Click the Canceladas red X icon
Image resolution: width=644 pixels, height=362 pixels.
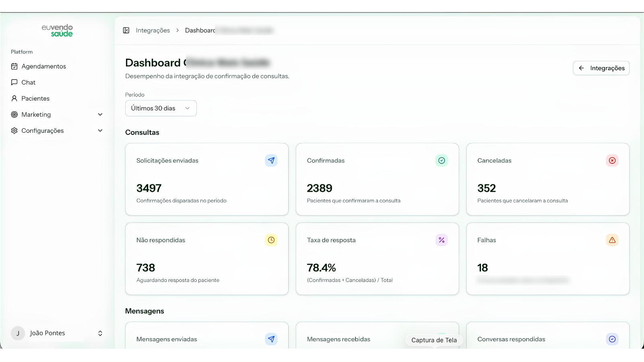pyautogui.click(x=612, y=160)
